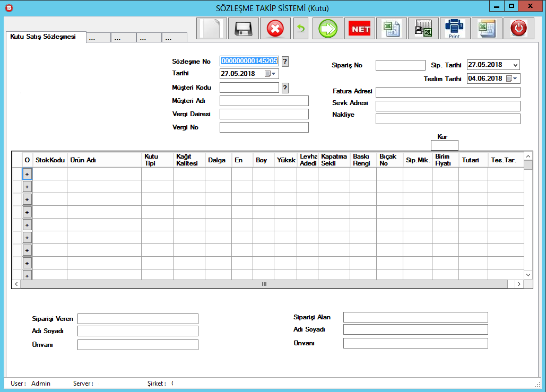Open the Teslim Tarihi calendar dropdown
546x392 pixels.
click(x=512, y=79)
